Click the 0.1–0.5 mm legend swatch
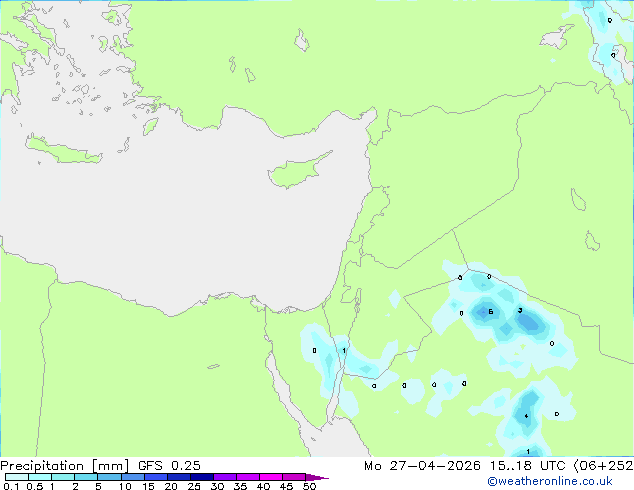 17,477
